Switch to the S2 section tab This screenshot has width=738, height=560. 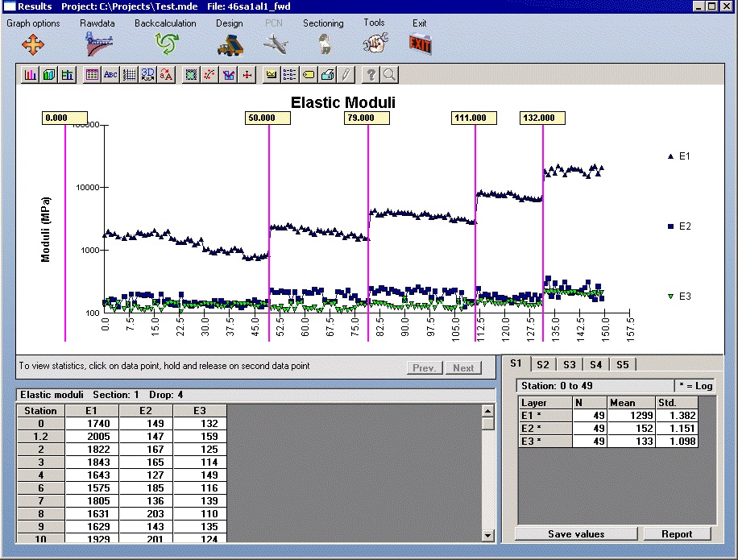[x=543, y=365]
